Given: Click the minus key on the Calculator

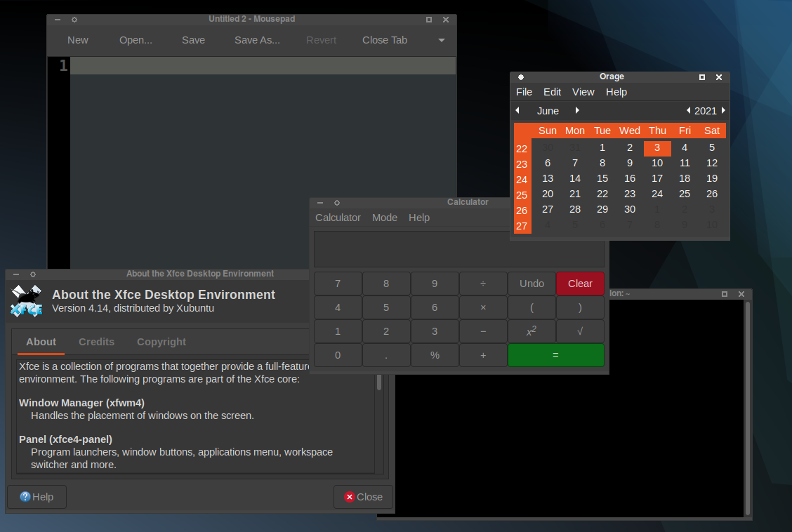Looking at the screenshot, I should tap(483, 331).
